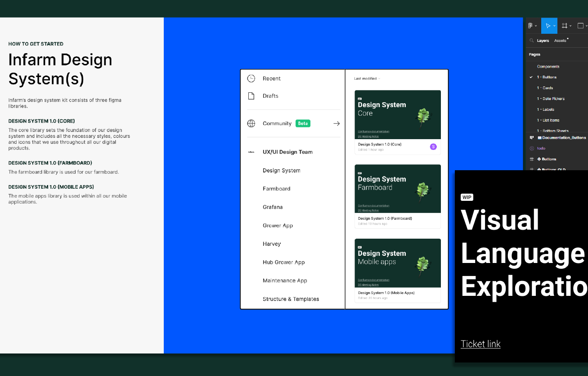
Task: Switch to the Assets tab
Action: point(560,41)
